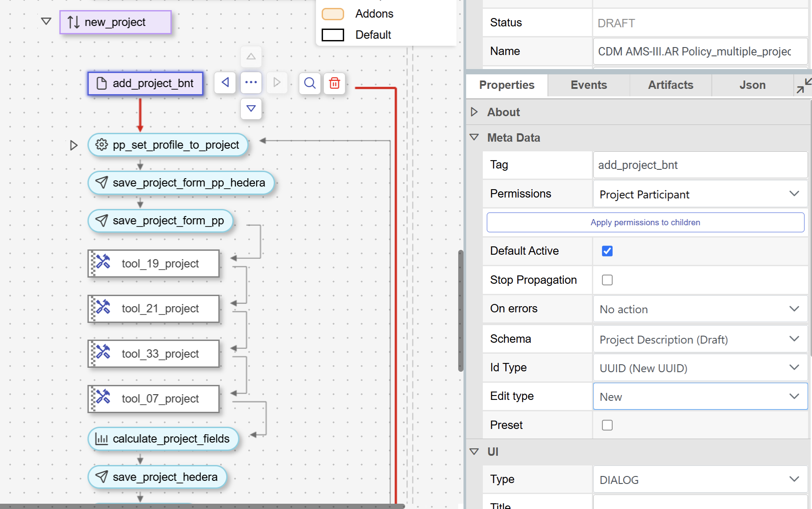Click the tools icon on tool_19_project
Image resolution: width=812 pixels, height=509 pixels.
[x=103, y=263]
